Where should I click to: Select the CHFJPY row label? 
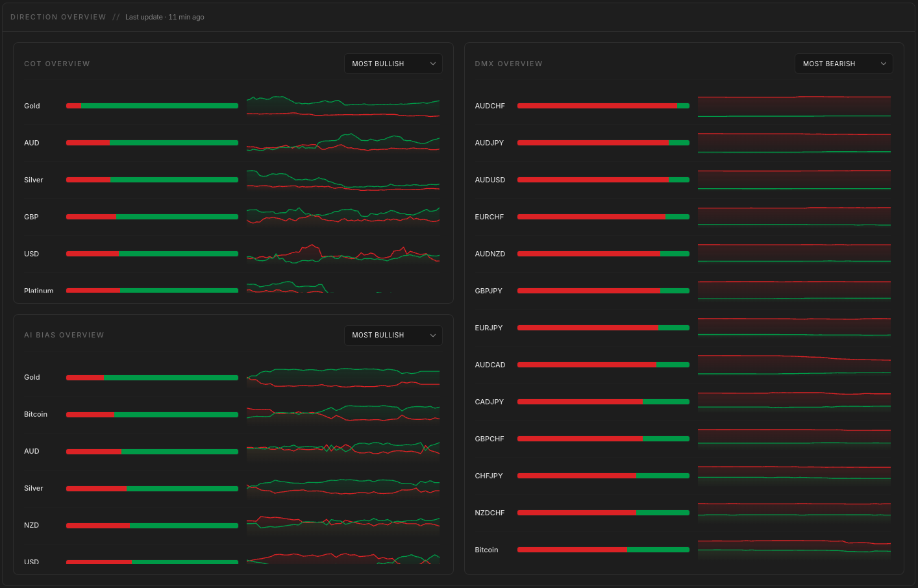(x=489, y=476)
